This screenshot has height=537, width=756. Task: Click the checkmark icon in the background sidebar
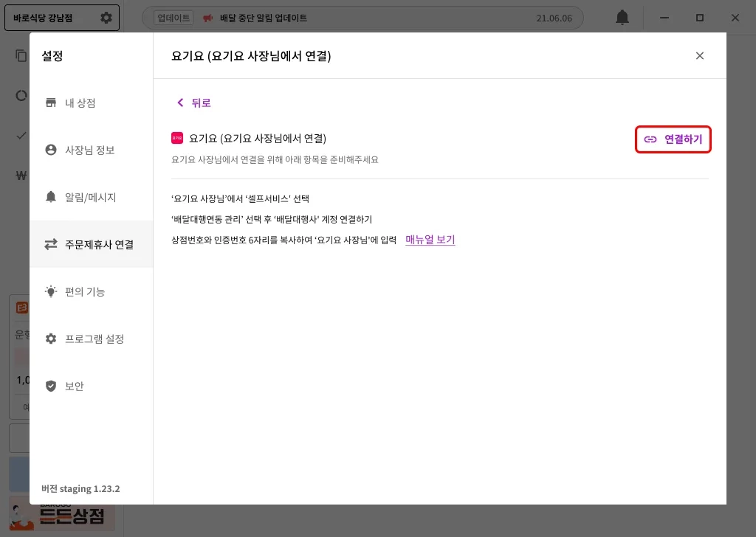click(x=21, y=136)
